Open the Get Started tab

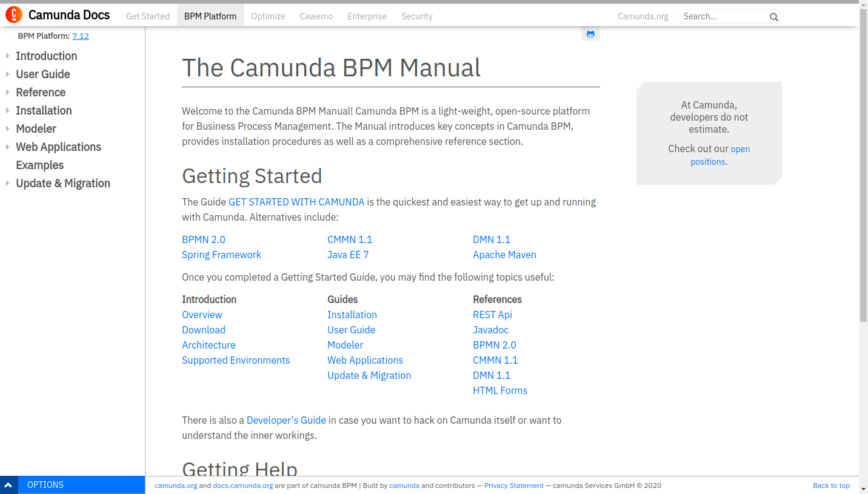pos(148,16)
